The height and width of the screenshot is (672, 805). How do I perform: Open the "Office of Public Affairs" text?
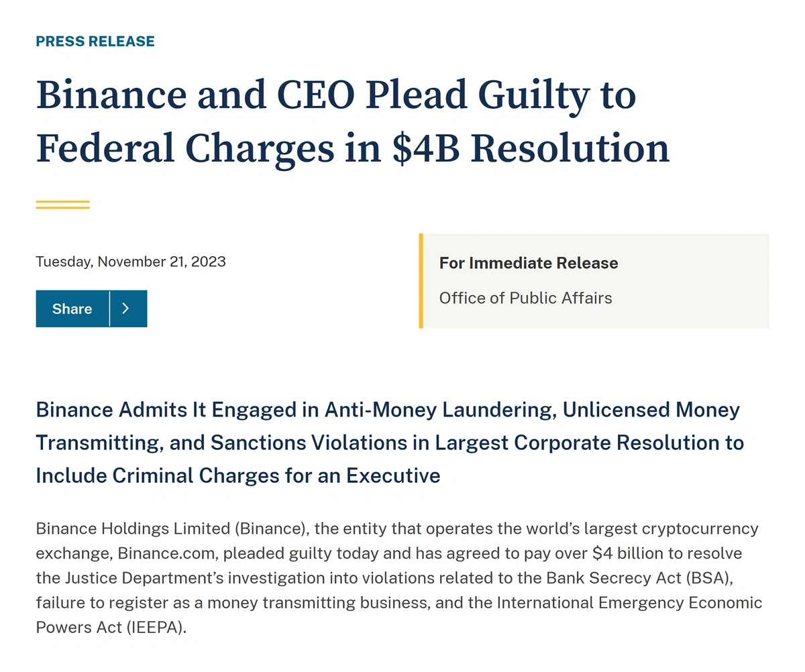(526, 298)
